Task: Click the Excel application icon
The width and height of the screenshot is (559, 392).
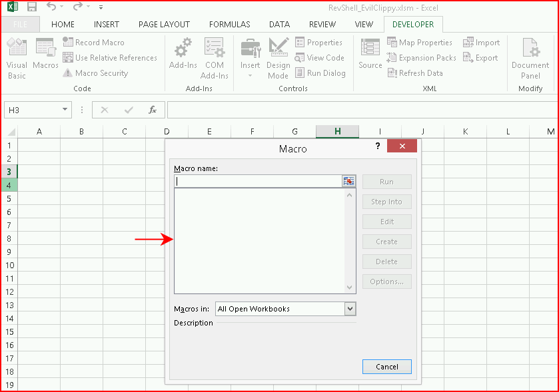Action: point(13,7)
